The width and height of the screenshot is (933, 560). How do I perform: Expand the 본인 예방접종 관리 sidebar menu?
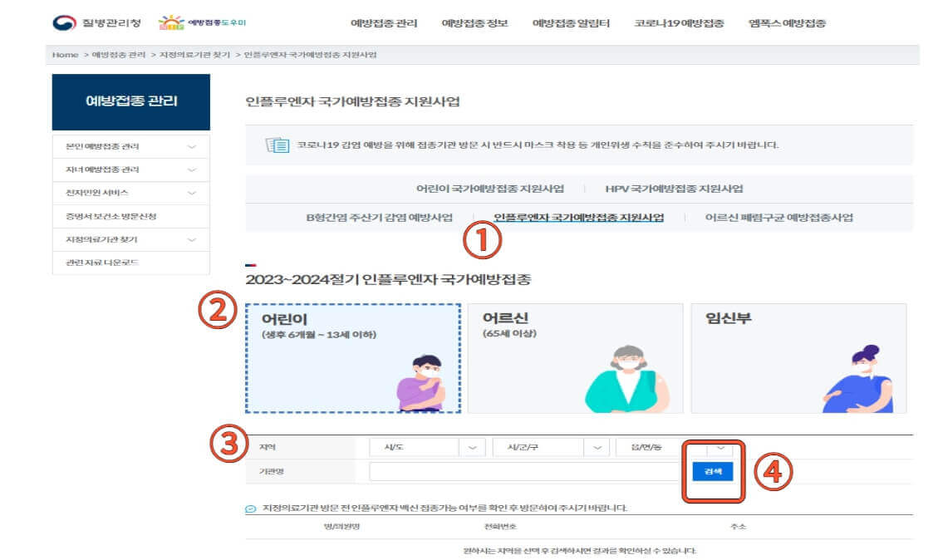point(130,145)
